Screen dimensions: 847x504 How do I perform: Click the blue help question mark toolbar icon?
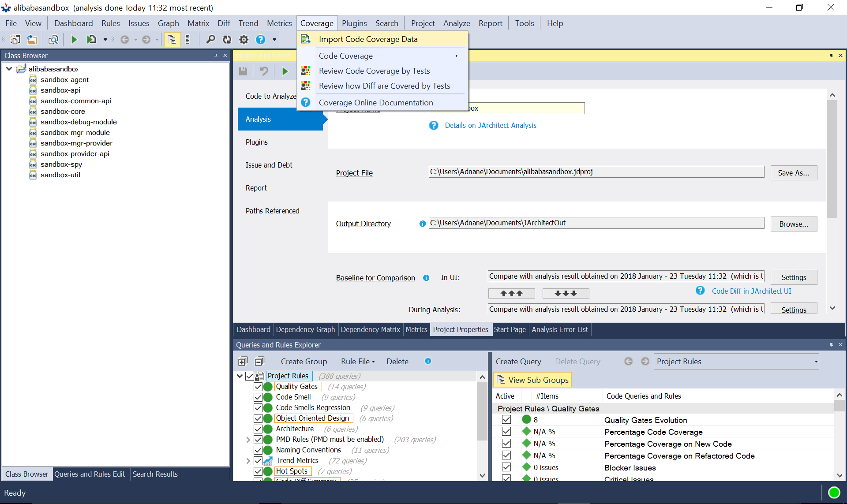point(261,40)
